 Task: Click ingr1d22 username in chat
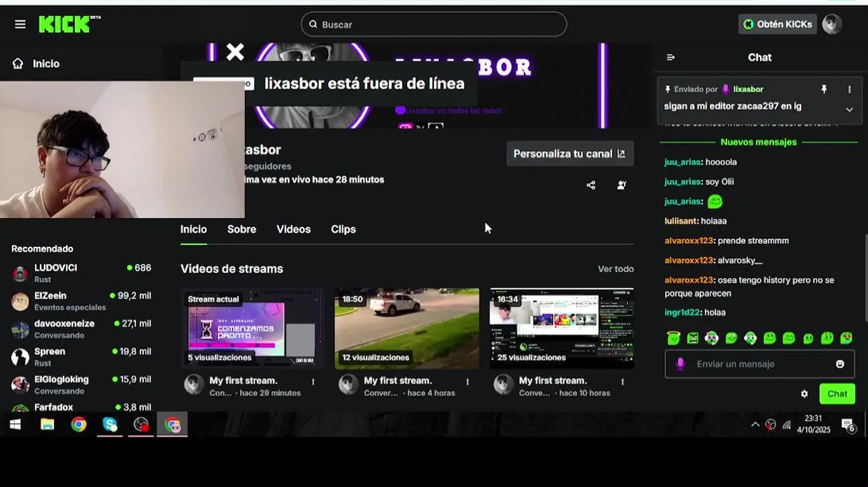point(681,312)
